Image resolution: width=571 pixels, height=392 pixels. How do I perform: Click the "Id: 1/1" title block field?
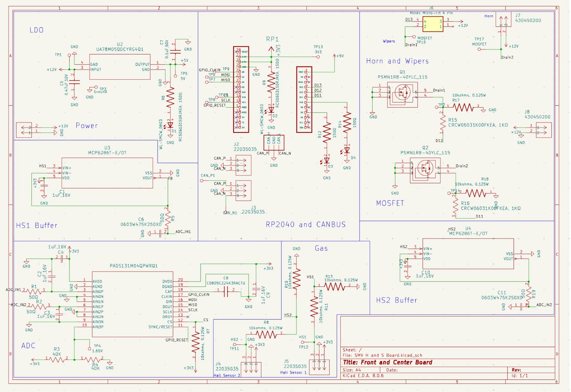click(x=520, y=376)
